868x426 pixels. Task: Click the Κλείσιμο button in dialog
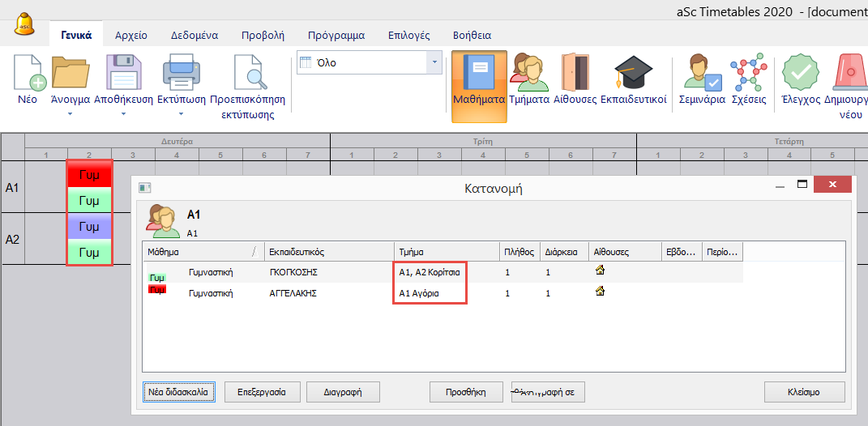tap(804, 392)
